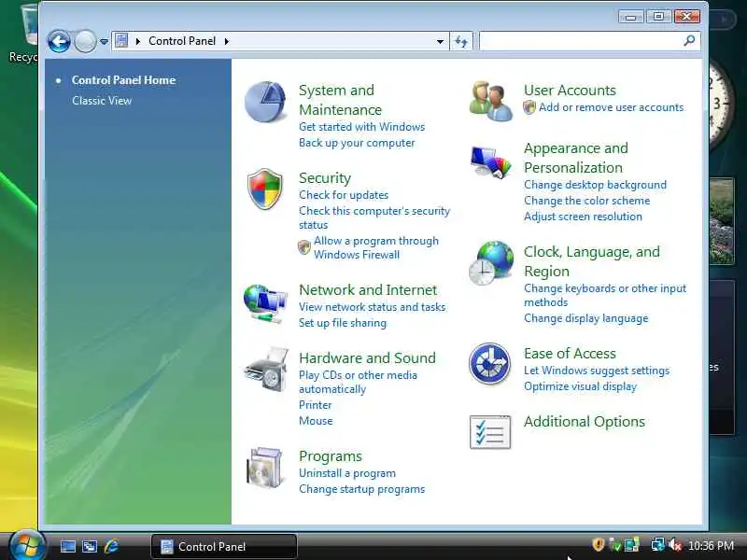Viewport: 747px width, 560px height.
Task: Click the search magnifier icon
Action: tap(689, 41)
